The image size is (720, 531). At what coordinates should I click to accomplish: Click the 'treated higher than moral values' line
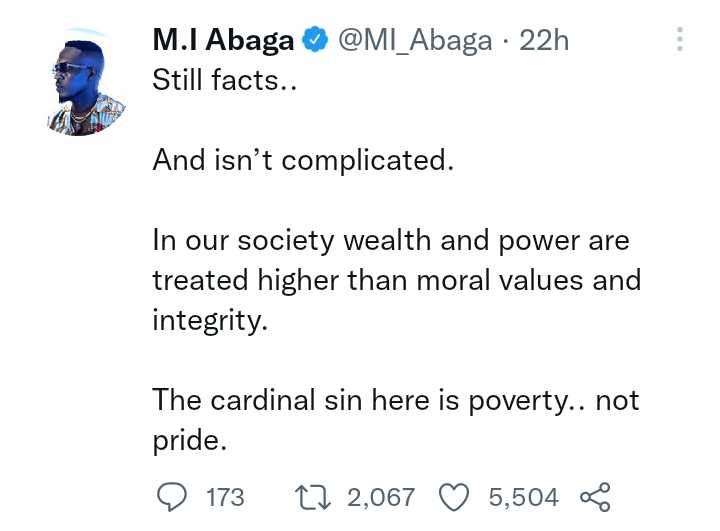tap(397, 280)
